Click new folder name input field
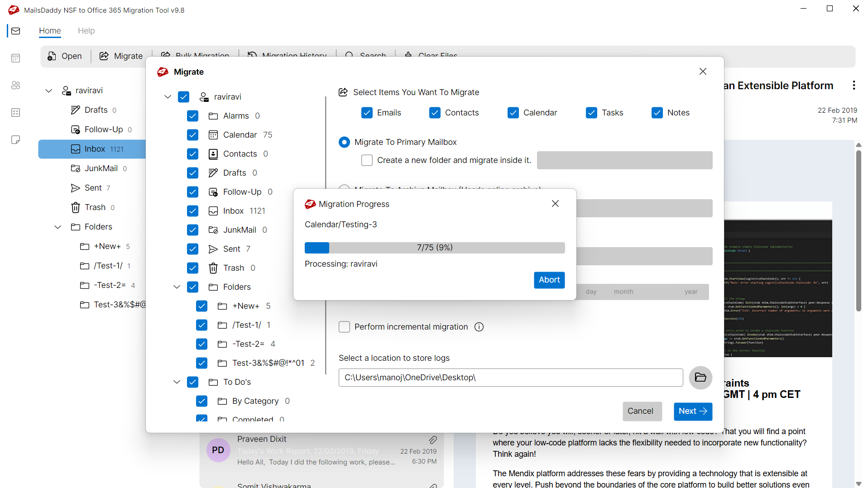 pyautogui.click(x=624, y=160)
